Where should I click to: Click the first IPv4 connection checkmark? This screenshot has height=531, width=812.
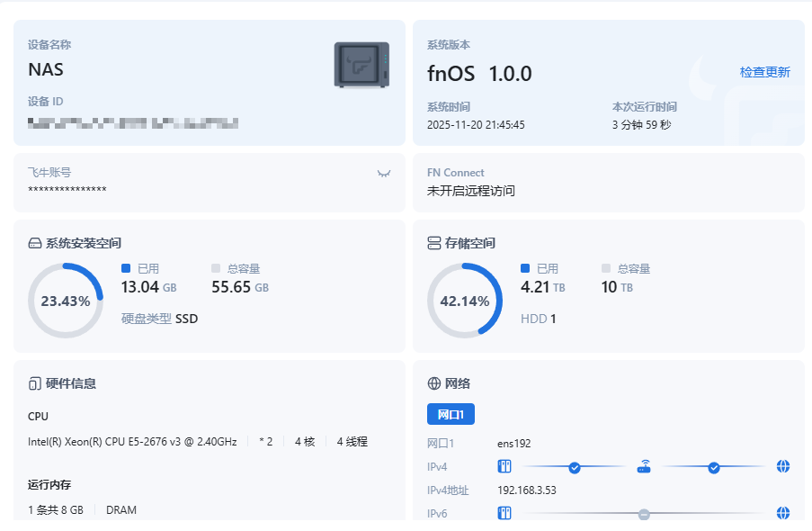point(575,467)
